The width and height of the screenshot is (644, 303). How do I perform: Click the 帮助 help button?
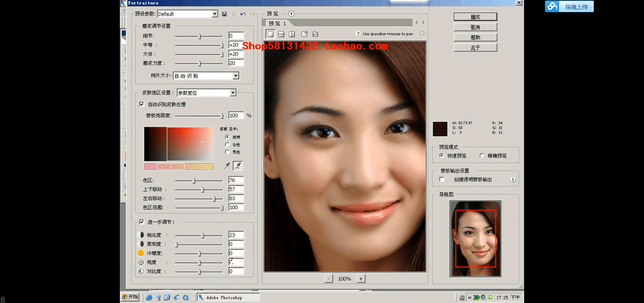click(476, 37)
